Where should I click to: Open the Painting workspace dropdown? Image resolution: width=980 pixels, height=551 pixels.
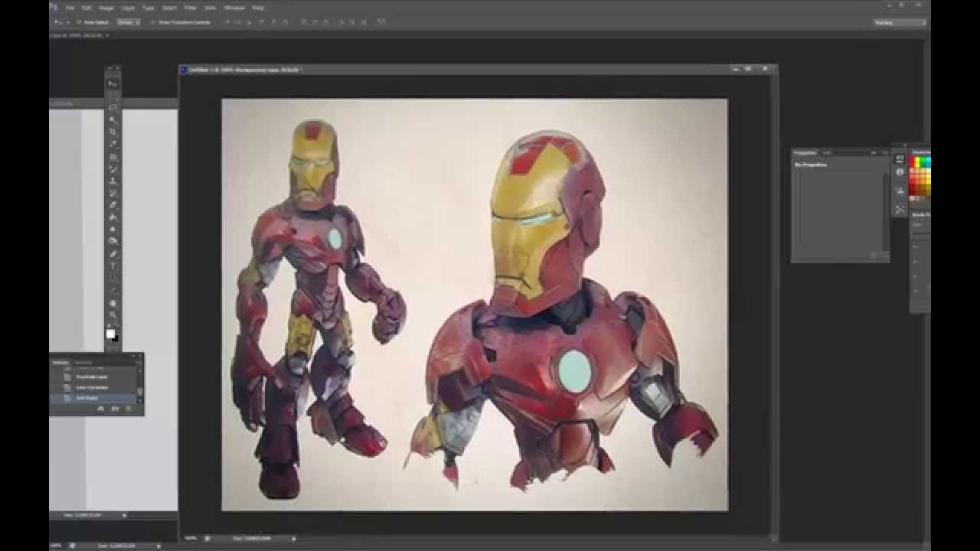(900, 22)
